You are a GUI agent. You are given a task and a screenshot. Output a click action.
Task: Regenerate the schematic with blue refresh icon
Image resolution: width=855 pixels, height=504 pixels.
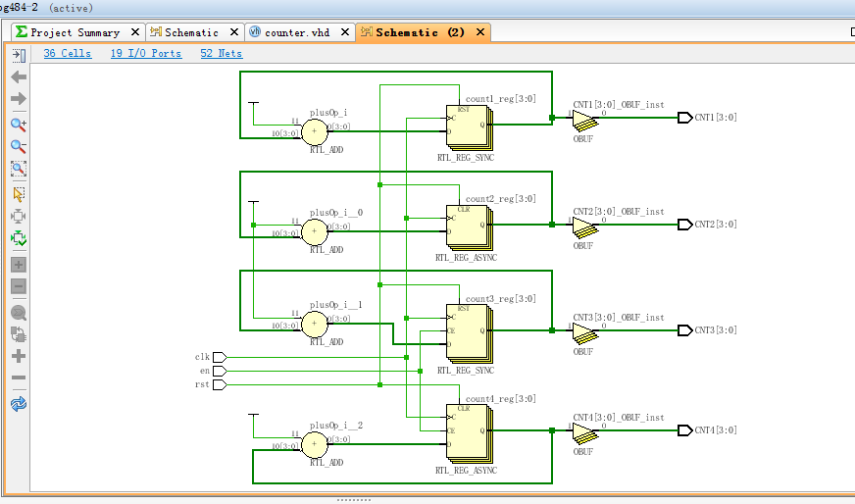coord(19,404)
